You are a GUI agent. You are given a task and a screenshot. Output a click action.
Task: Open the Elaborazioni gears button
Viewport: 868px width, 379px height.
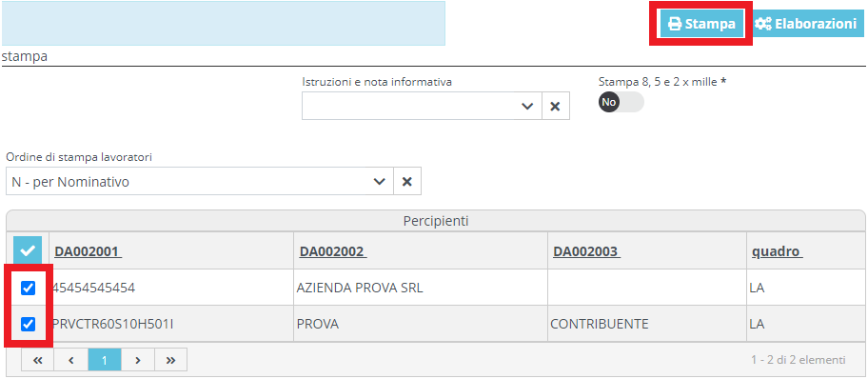click(805, 24)
